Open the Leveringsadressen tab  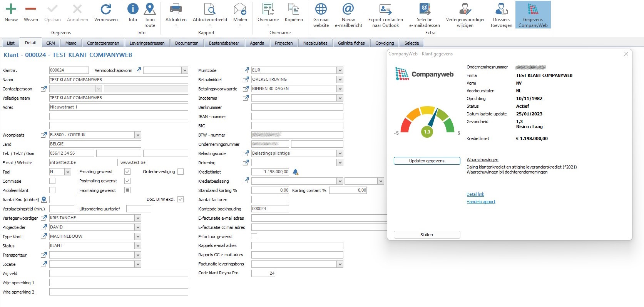147,43
